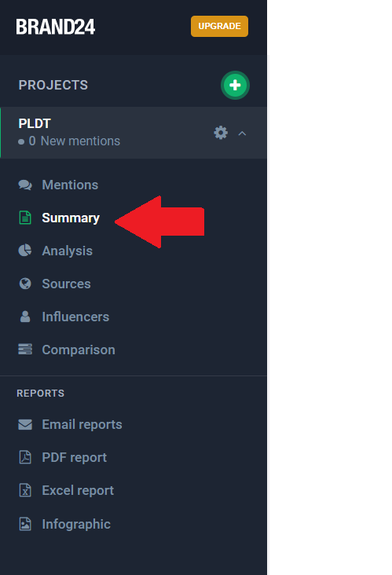Select the PLDT project name
This screenshot has height=575, width=392.
(35, 123)
